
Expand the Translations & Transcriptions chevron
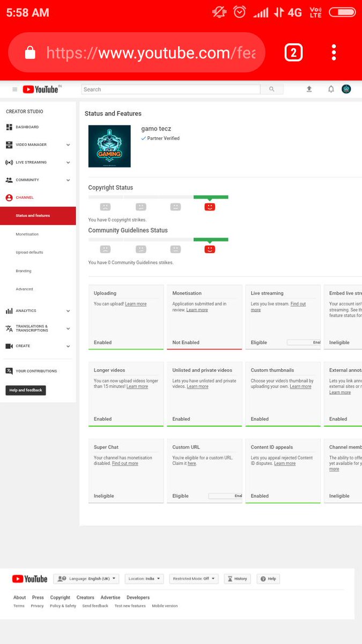tap(68, 328)
